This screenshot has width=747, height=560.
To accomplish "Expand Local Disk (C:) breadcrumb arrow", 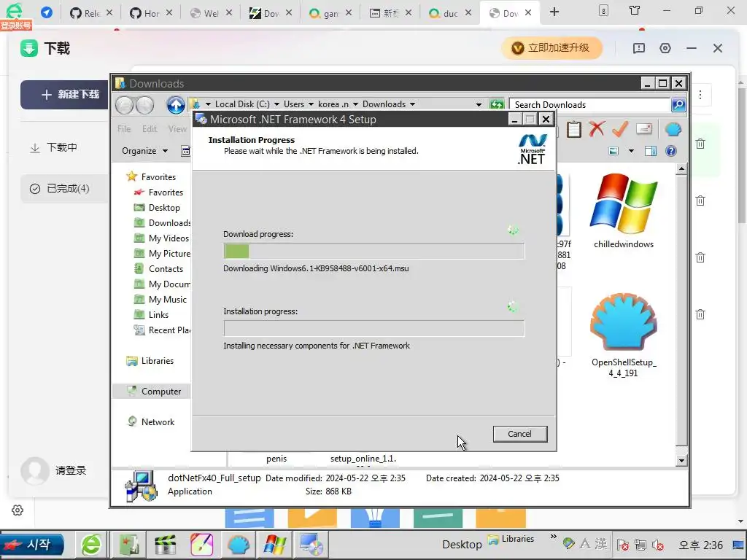I will tap(276, 104).
